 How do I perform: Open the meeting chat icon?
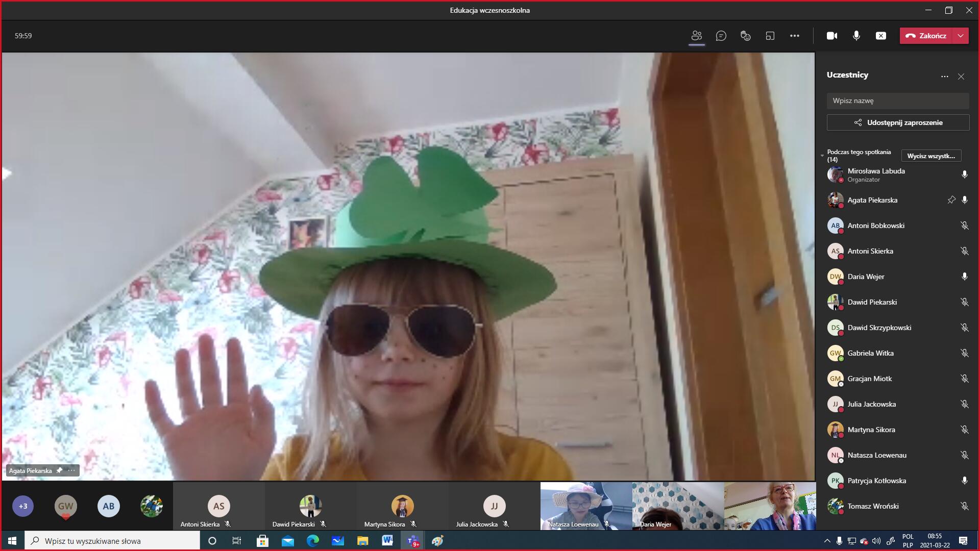coord(721,36)
